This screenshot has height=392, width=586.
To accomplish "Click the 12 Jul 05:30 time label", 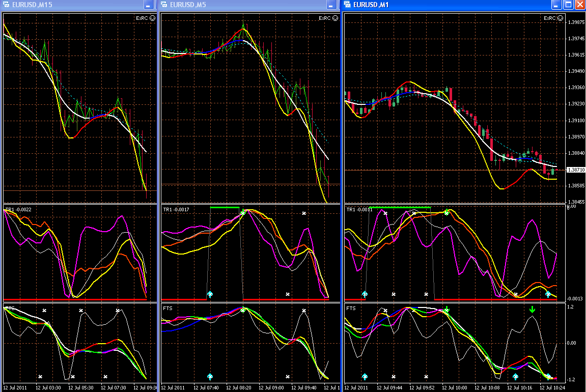I will point(81,388).
